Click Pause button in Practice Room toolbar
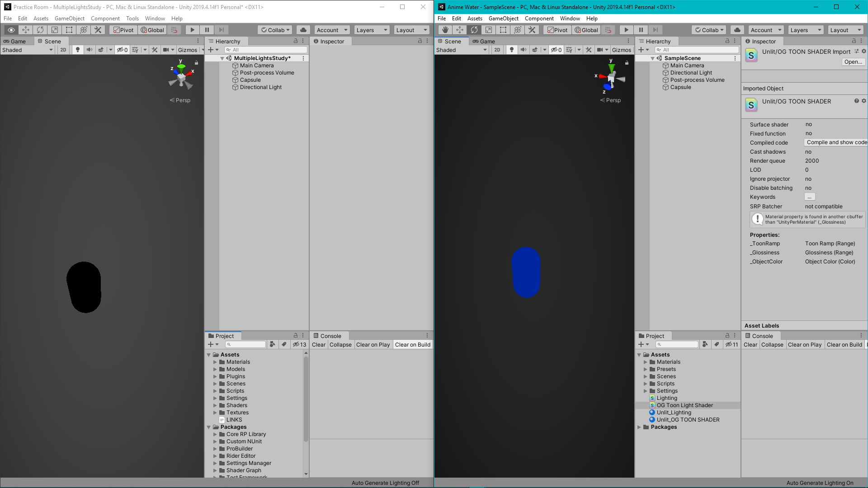The image size is (868, 488). point(207,30)
